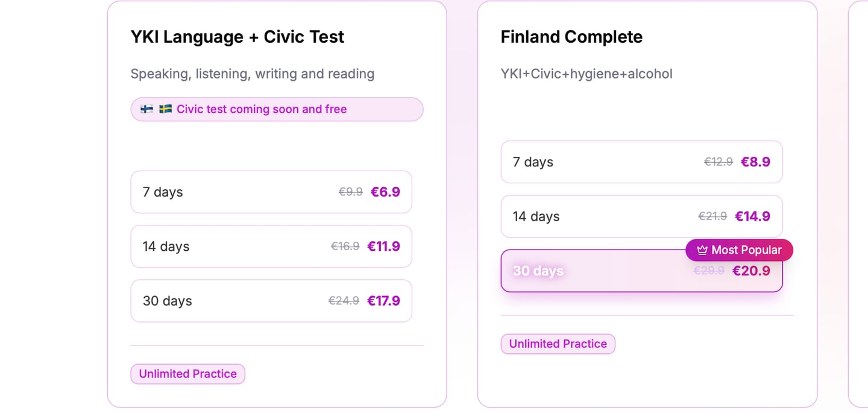868x413 pixels.
Task: Click the 'Finland Complete' card title
Action: tap(571, 37)
